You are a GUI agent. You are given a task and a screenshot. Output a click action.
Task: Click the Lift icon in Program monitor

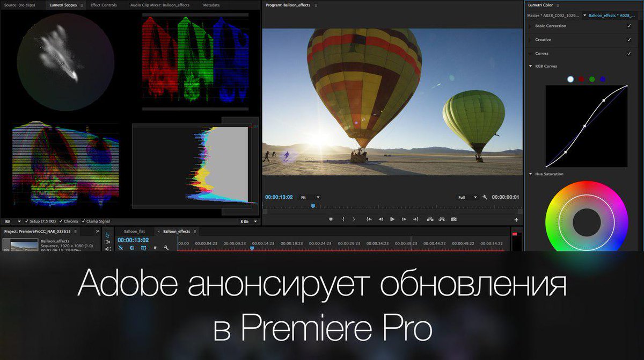[430, 219]
